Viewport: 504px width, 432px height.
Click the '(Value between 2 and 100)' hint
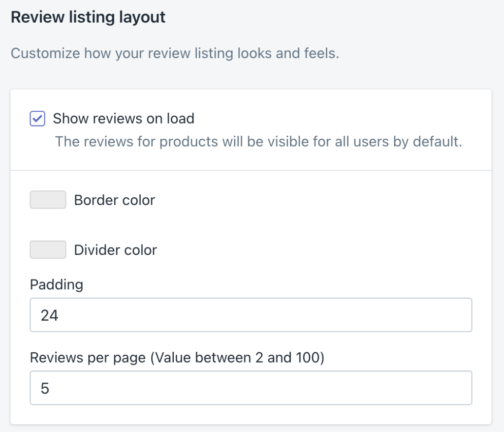point(237,358)
